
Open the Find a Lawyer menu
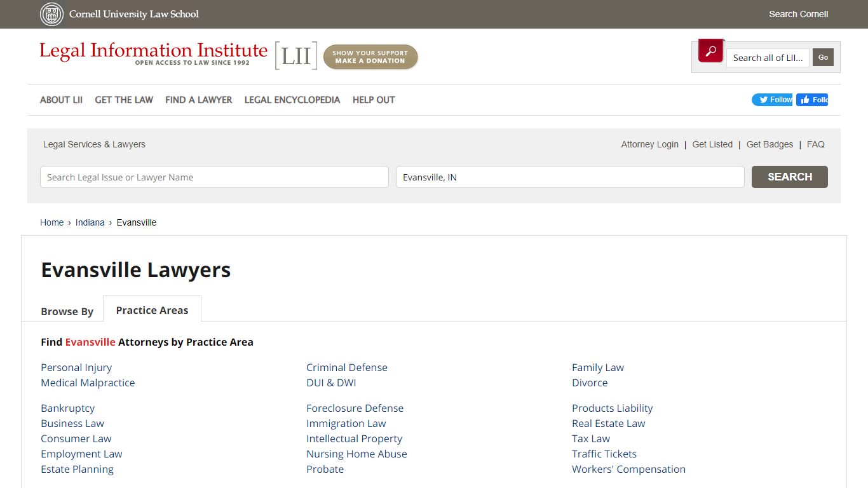coord(198,100)
